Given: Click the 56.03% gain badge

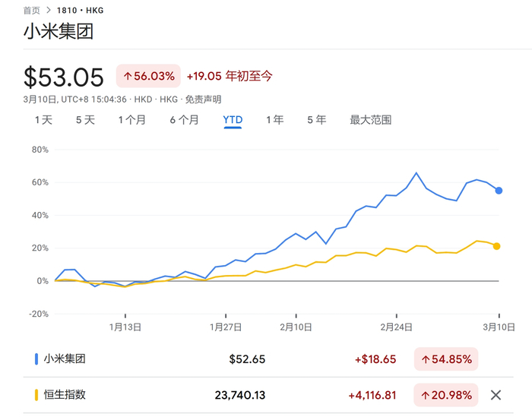Looking at the screenshot, I should (148, 76).
